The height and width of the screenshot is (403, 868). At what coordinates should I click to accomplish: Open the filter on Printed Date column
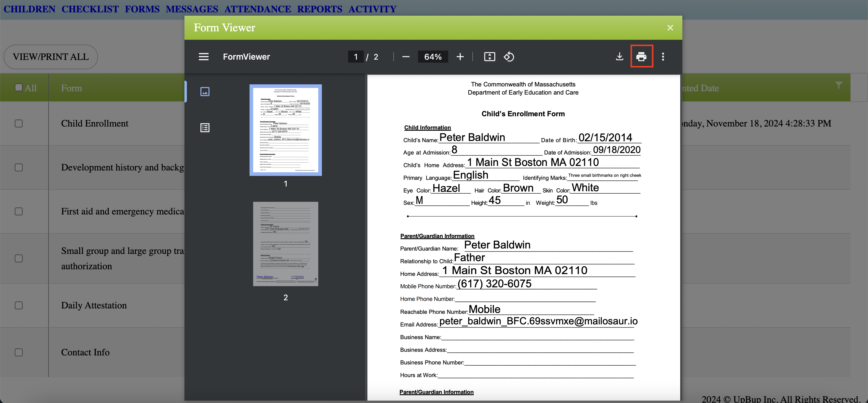click(x=839, y=86)
